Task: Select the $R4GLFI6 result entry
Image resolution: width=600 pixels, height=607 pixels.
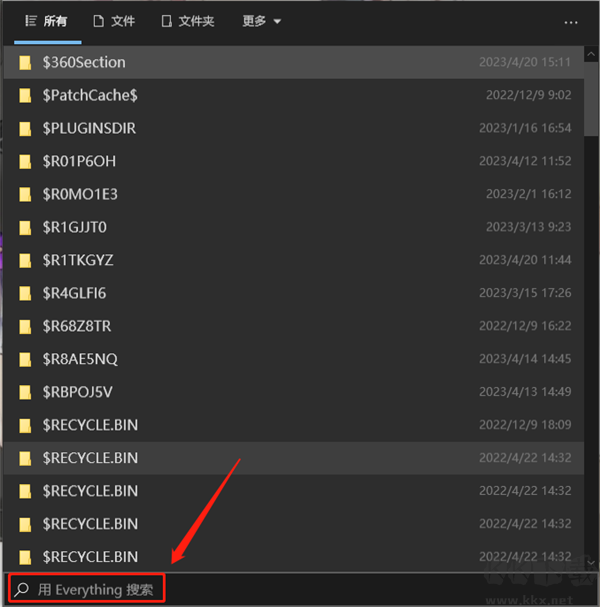Action: (294, 293)
